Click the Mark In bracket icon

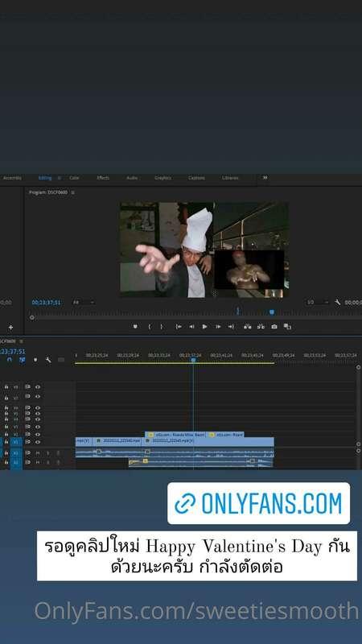point(150,327)
